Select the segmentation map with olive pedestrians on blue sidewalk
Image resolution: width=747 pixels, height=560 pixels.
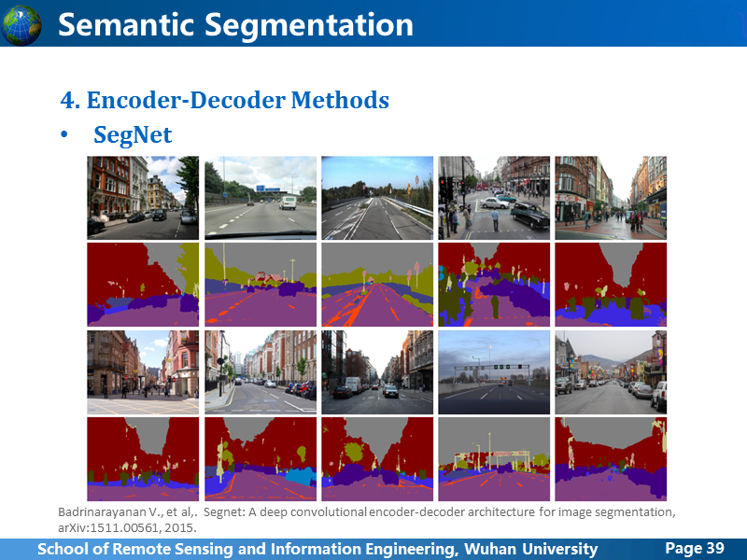coord(611,285)
